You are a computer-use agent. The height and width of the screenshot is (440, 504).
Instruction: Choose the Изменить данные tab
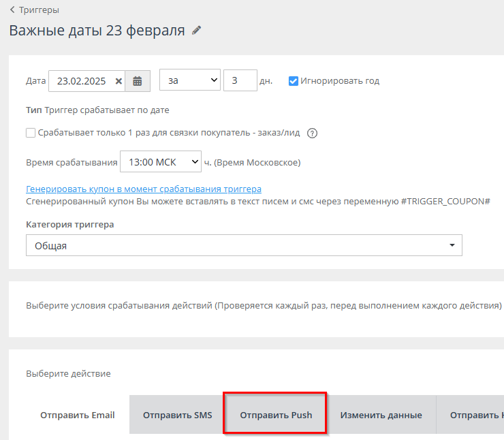(381, 415)
